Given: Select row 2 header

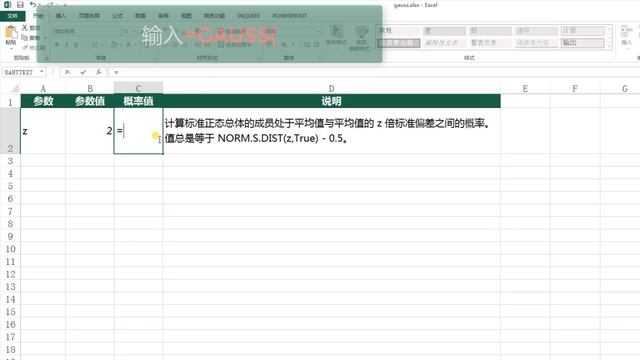Looking at the screenshot, I should pyautogui.click(x=10, y=131).
